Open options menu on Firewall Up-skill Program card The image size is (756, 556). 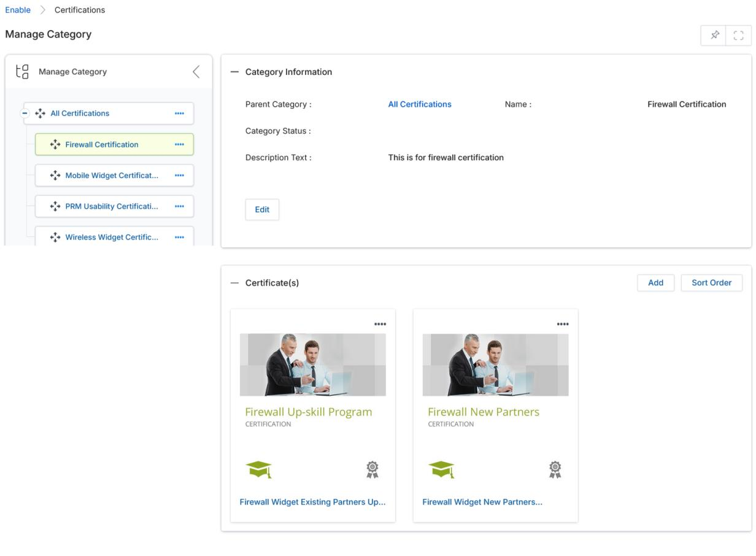[380, 324]
